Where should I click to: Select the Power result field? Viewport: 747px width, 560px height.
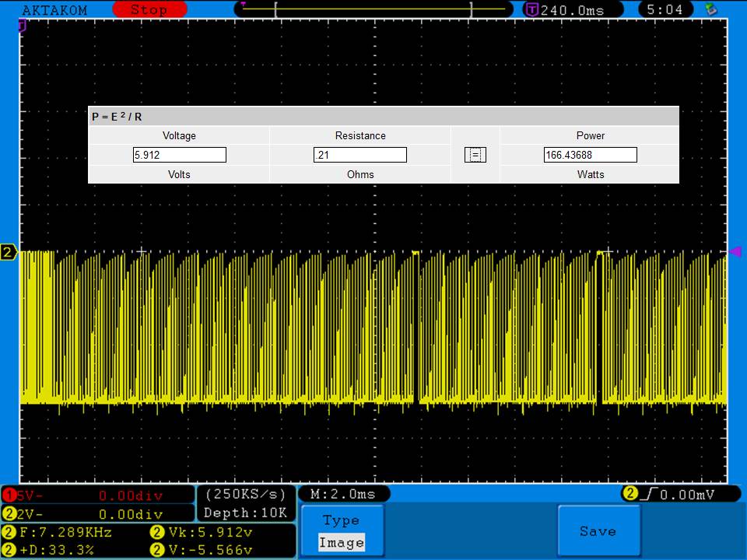click(x=590, y=155)
